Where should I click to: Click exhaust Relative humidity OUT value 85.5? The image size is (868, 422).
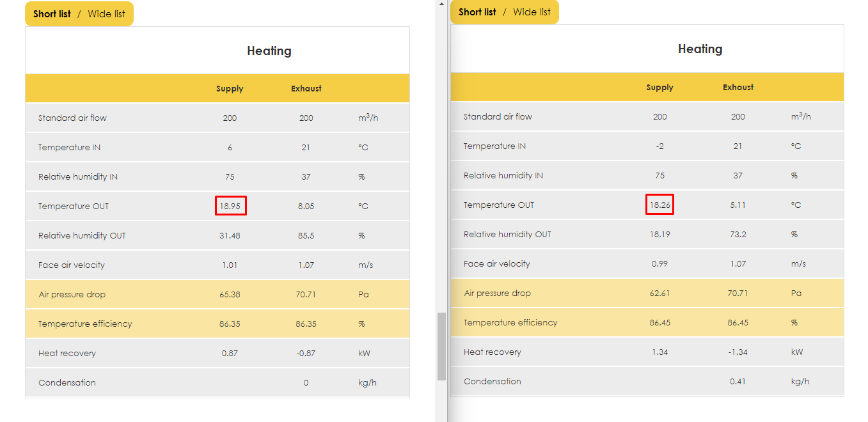click(306, 235)
